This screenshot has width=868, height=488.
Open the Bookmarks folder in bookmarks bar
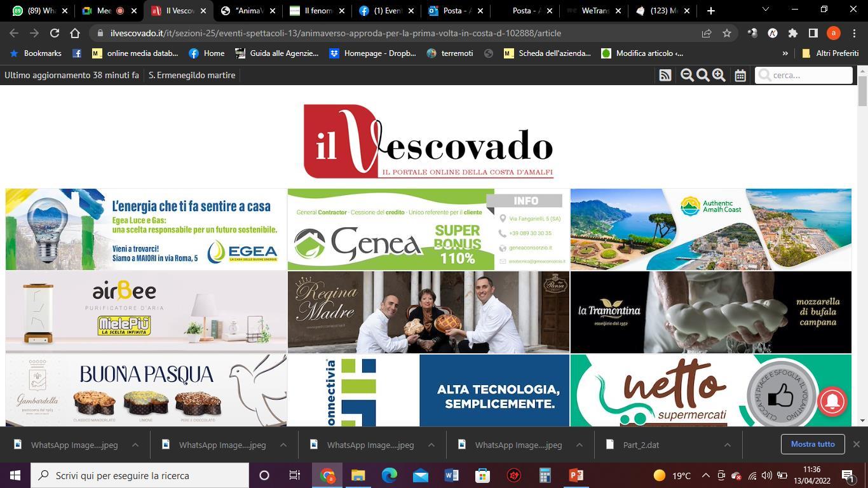click(35, 53)
